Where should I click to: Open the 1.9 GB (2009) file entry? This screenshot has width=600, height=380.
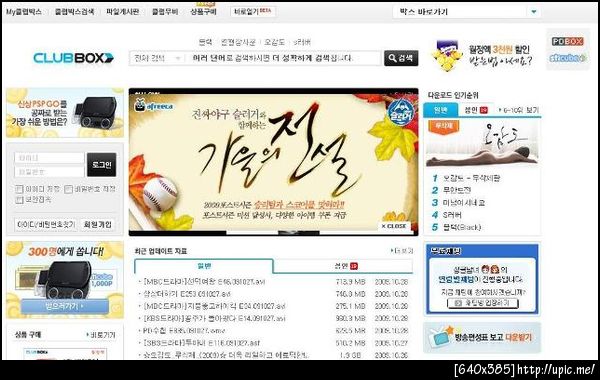pyautogui.click(x=226, y=355)
